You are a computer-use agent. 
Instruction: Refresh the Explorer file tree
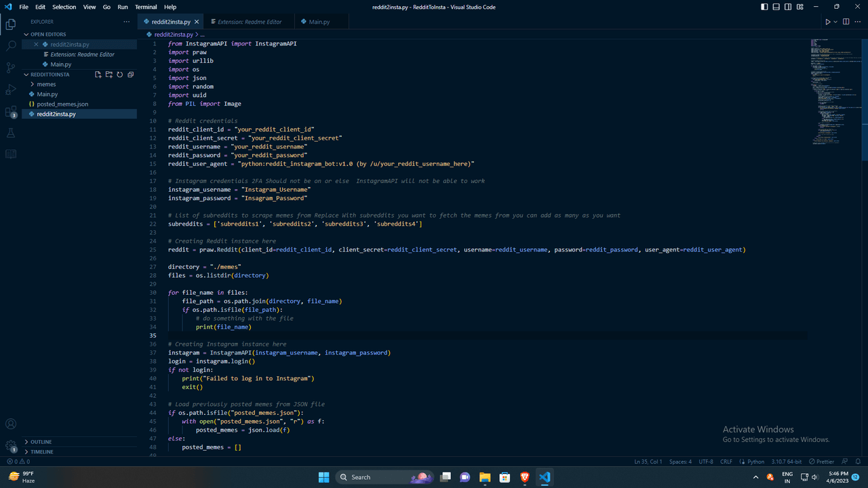[119, 75]
